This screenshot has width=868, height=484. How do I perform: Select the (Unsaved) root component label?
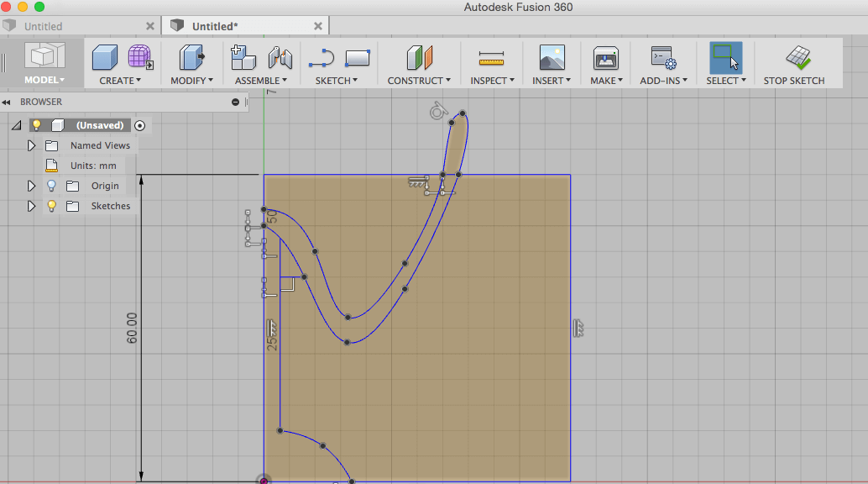point(100,125)
